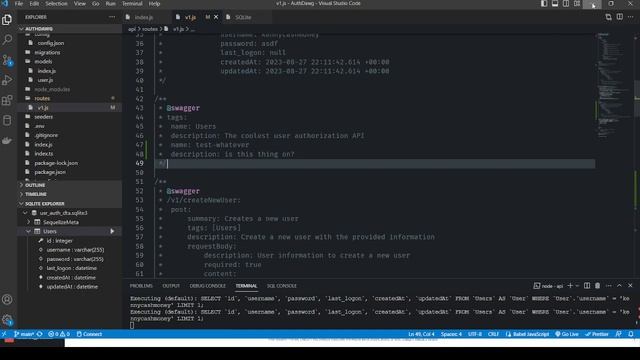Open the editor More Actions ellipsis
Image resolution: width=640 pixels, height=360 pixels.
[631, 17]
